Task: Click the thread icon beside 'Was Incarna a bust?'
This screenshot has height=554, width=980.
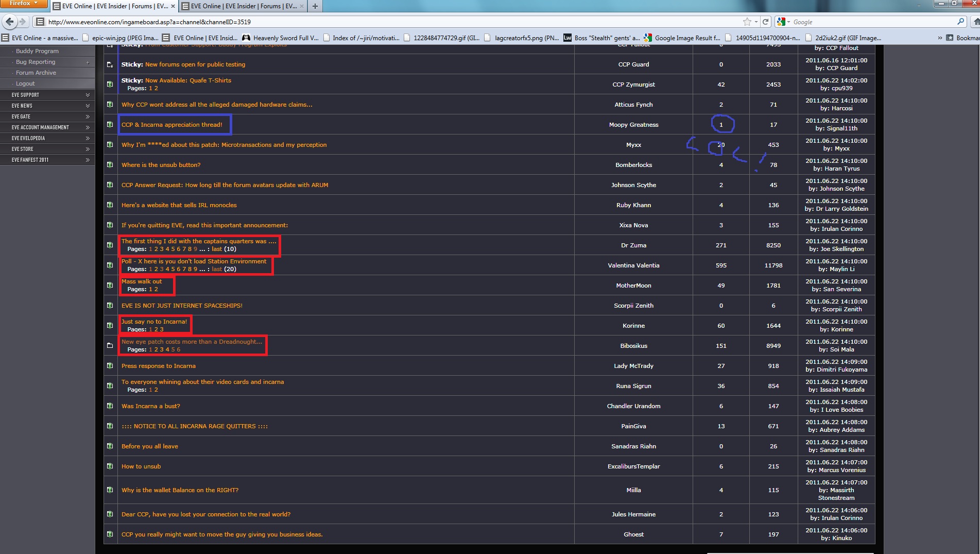Action: click(110, 406)
